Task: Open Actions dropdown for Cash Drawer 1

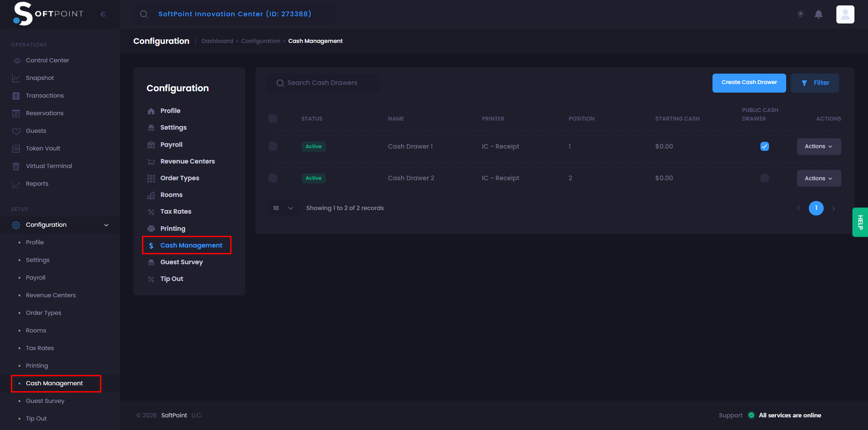Action: (x=818, y=146)
